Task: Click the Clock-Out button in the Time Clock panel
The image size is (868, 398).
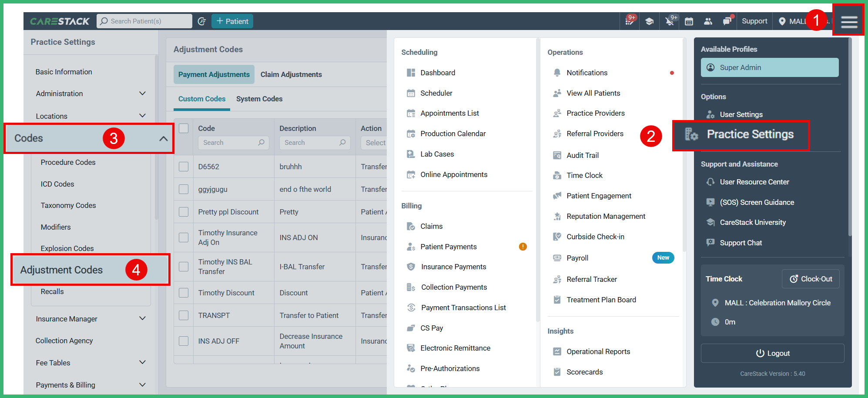Action: (811, 278)
